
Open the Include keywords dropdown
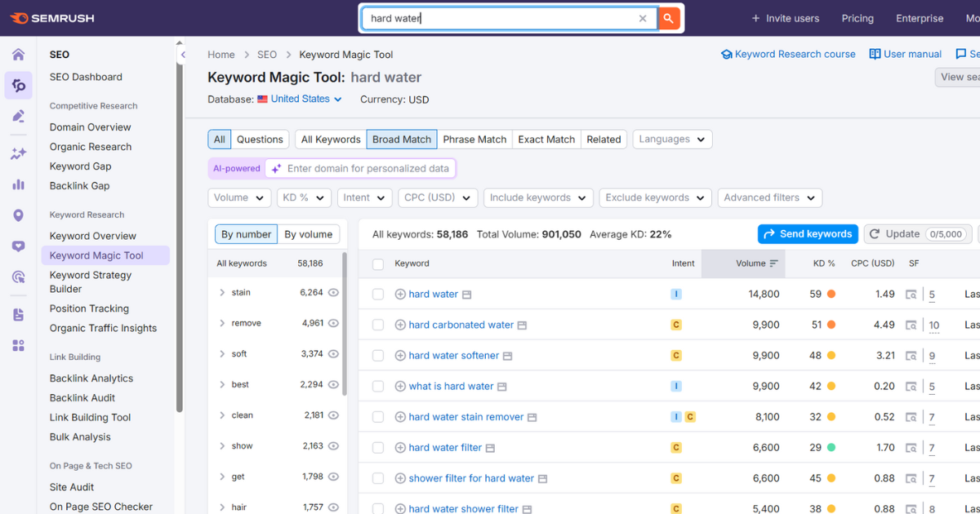point(538,197)
